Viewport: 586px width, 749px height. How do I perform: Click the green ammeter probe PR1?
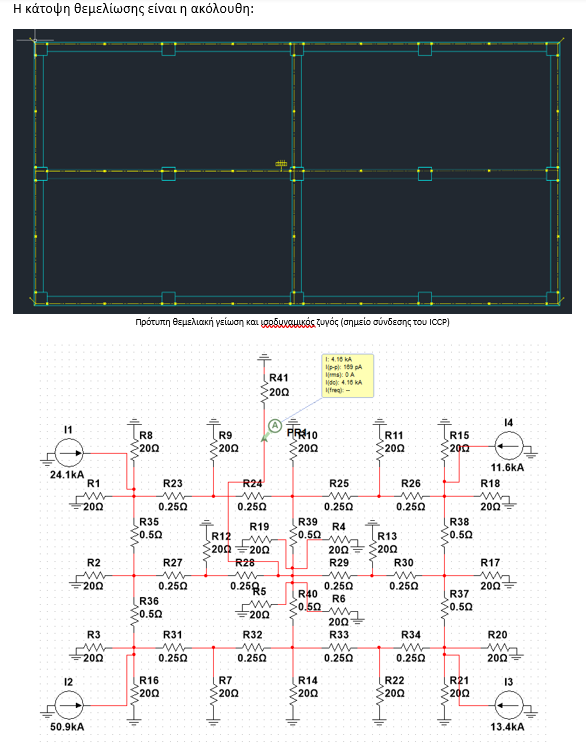tap(275, 425)
